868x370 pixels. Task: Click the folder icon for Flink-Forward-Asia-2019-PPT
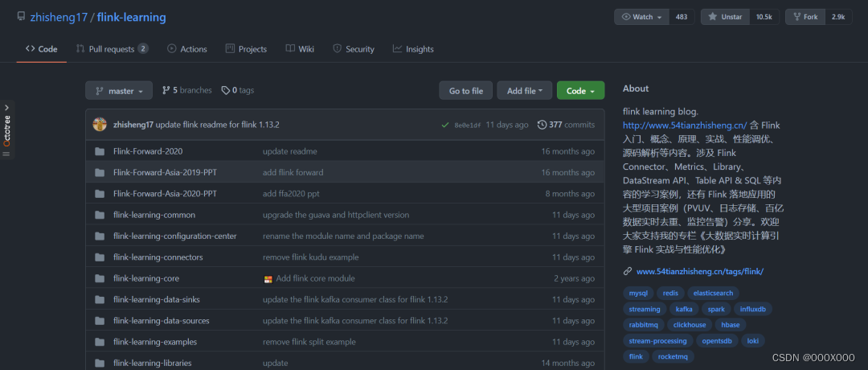click(100, 172)
